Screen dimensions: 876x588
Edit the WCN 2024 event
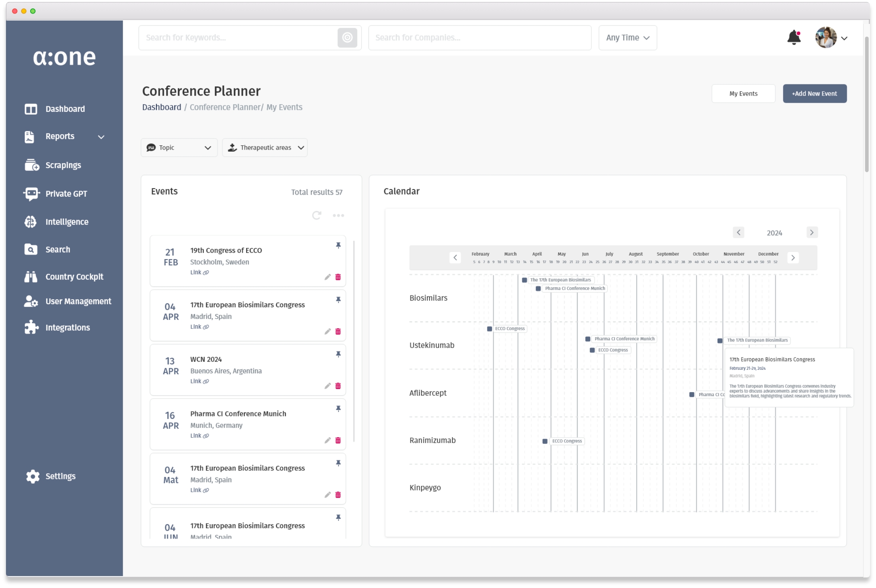point(327,386)
